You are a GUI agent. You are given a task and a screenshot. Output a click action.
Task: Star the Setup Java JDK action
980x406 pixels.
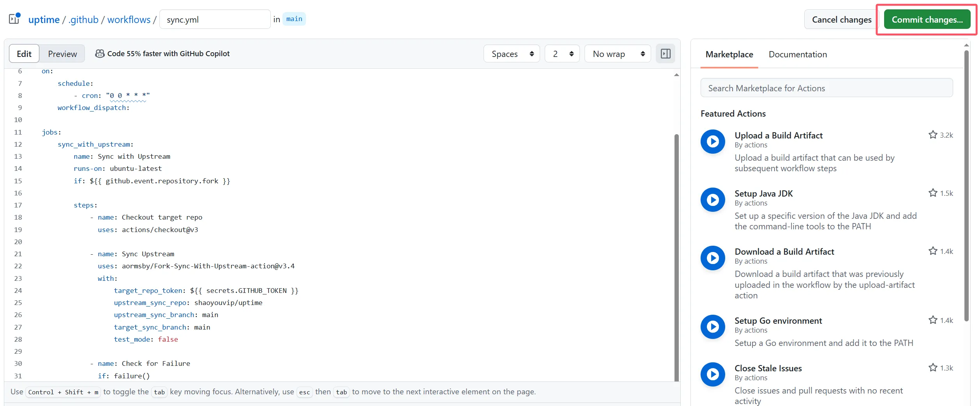tap(932, 193)
